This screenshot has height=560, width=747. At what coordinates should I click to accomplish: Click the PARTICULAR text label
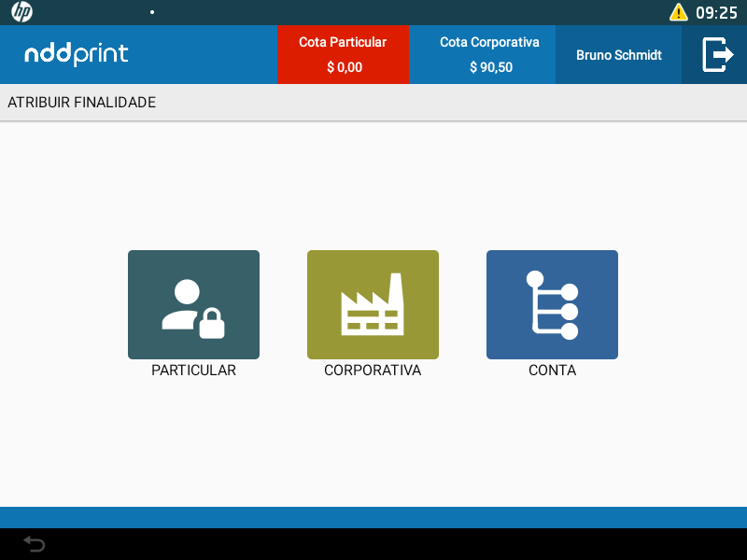(193, 371)
